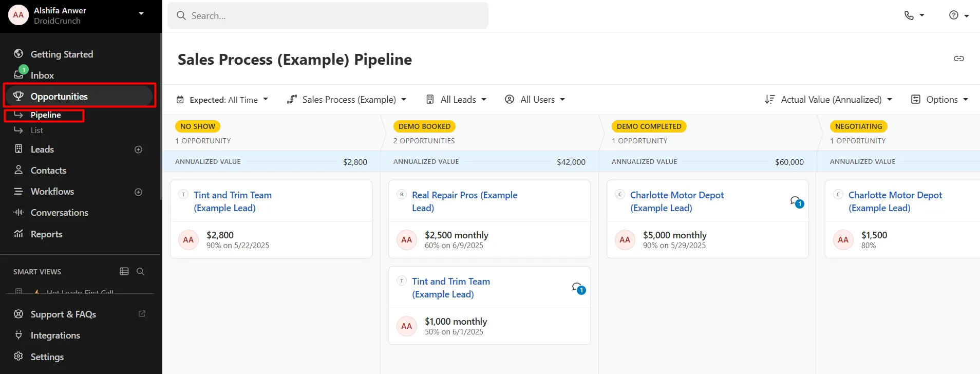This screenshot has width=980, height=374.
Task: Click the phone call icon in header
Action: click(x=910, y=15)
